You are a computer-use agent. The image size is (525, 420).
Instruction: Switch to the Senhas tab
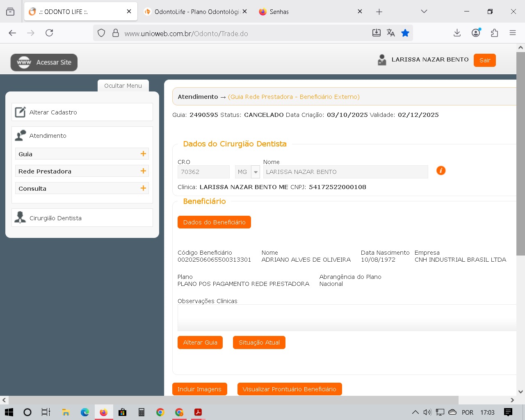click(279, 12)
